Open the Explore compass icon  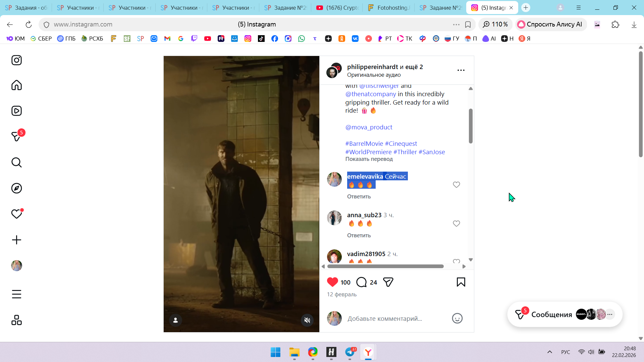click(x=16, y=188)
